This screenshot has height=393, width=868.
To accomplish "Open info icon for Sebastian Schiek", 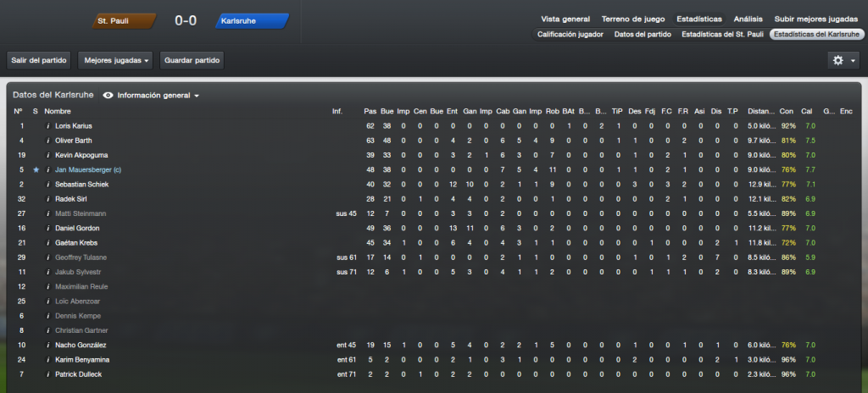I will pos(48,185).
